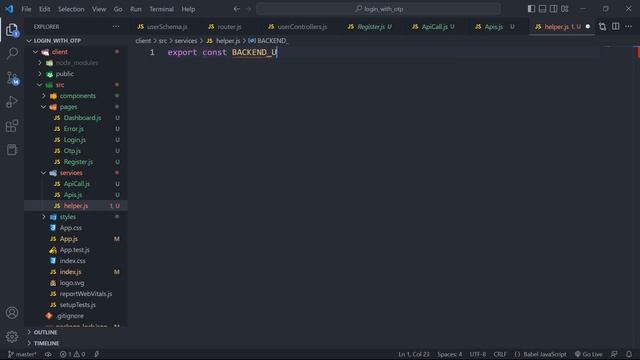
Task: Open index.js in the file tree
Action: tap(70, 272)
